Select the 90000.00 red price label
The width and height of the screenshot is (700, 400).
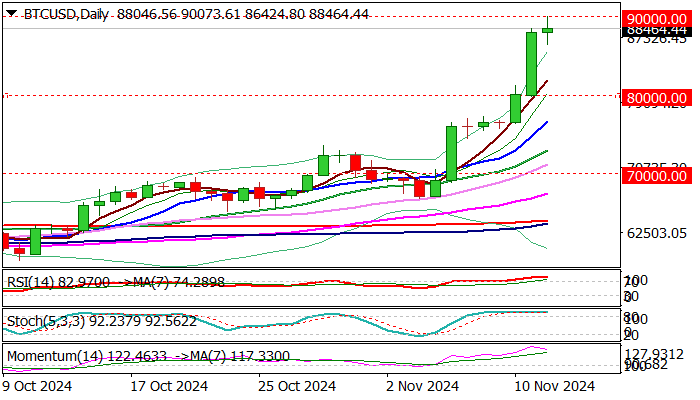coord(657,19)
